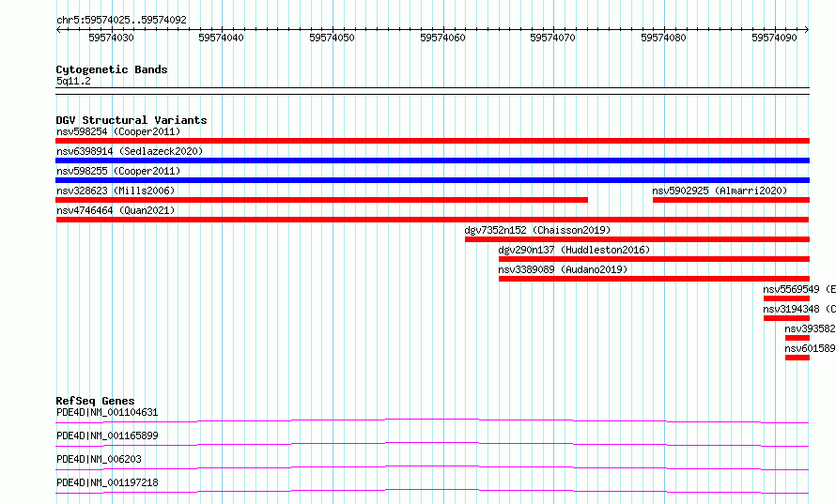This screenshot has height=504, width=836.
Task: Select the DGV Structural Variants track heading
Action: point(132,120)
